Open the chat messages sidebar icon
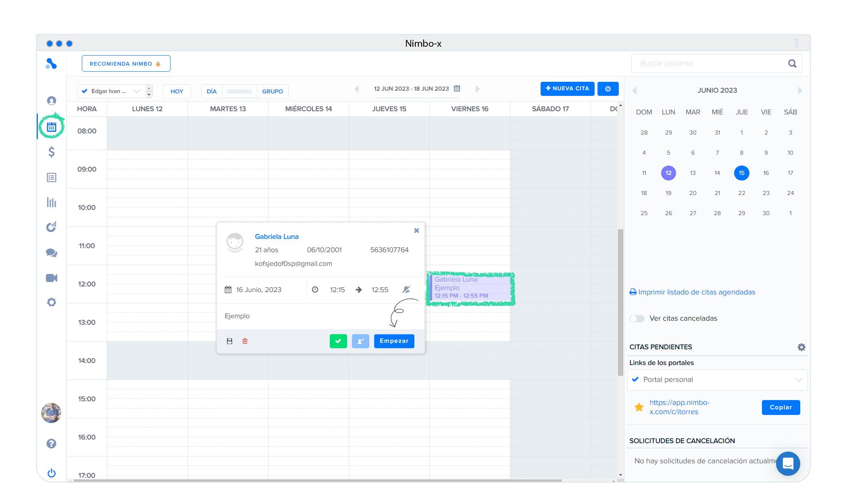Image resolution: width=847 pixels, height=504 pixels. pos(52,253)
